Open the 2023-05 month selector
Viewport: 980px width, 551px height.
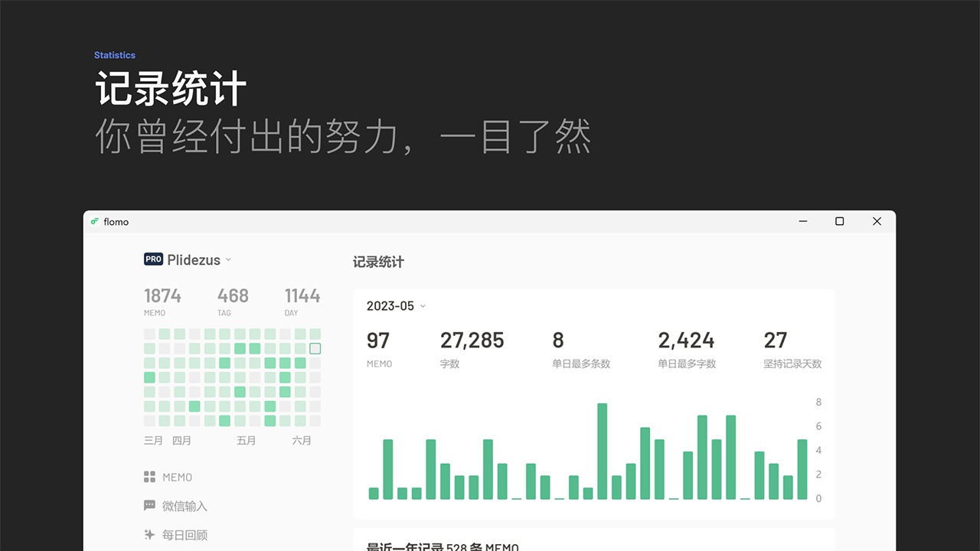pyautogui.click(x=395, y=305)
